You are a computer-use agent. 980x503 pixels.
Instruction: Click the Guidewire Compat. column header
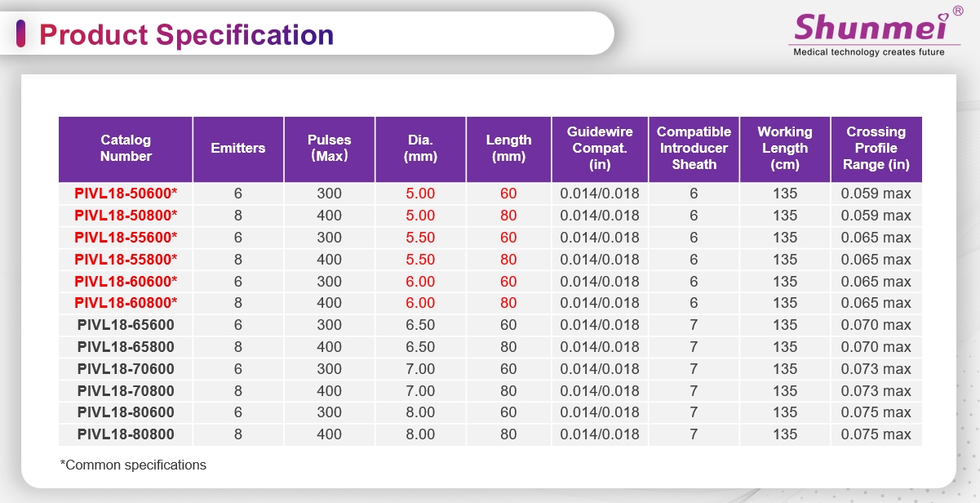[x=599, y=149]
